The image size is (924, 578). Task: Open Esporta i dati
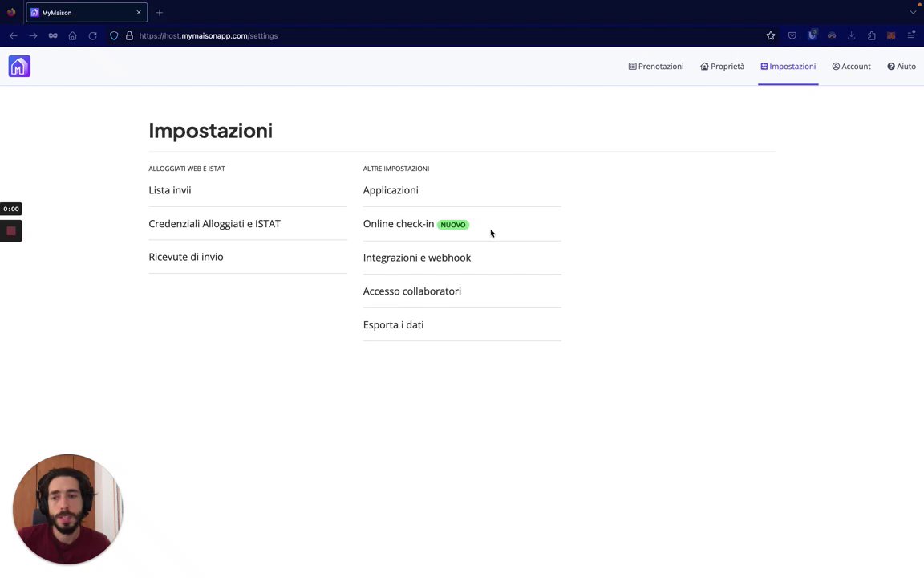point(393,324)
